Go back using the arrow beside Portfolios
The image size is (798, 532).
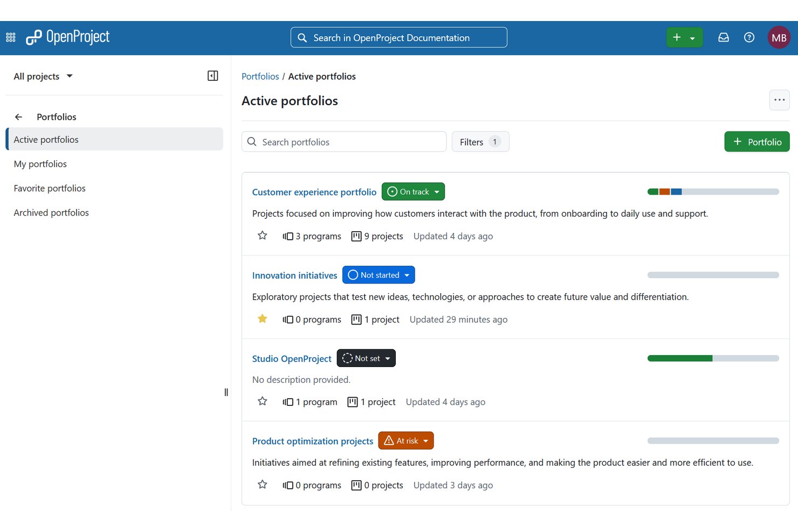point(19,117)
